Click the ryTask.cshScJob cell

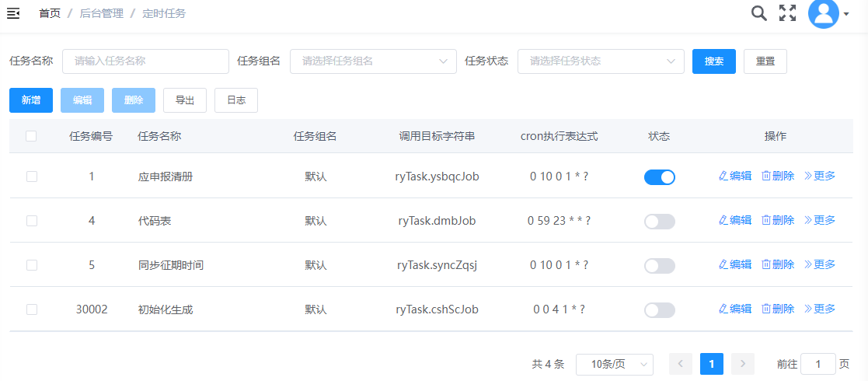[x=437, y=309]
